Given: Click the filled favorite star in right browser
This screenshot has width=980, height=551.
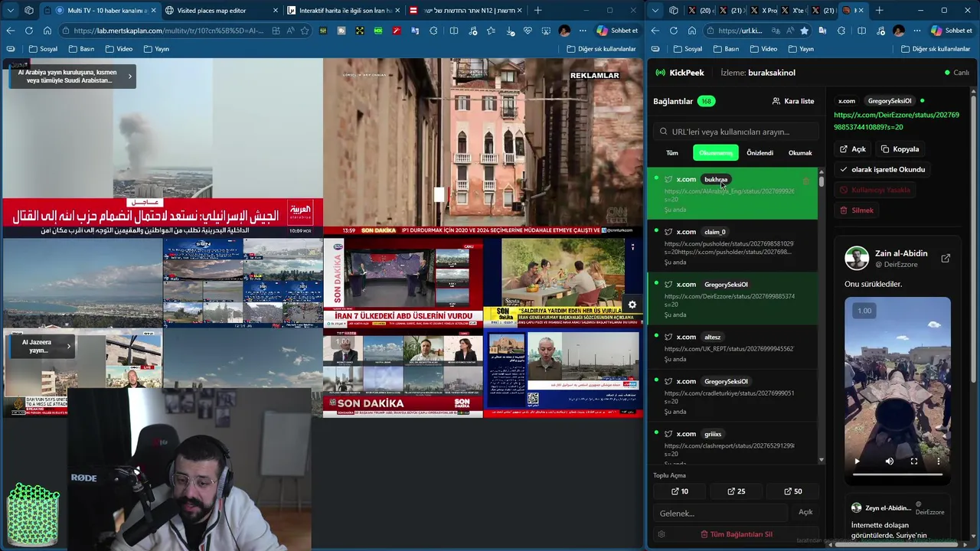Looking at the screenshot, I should click(x=804, y=31).
